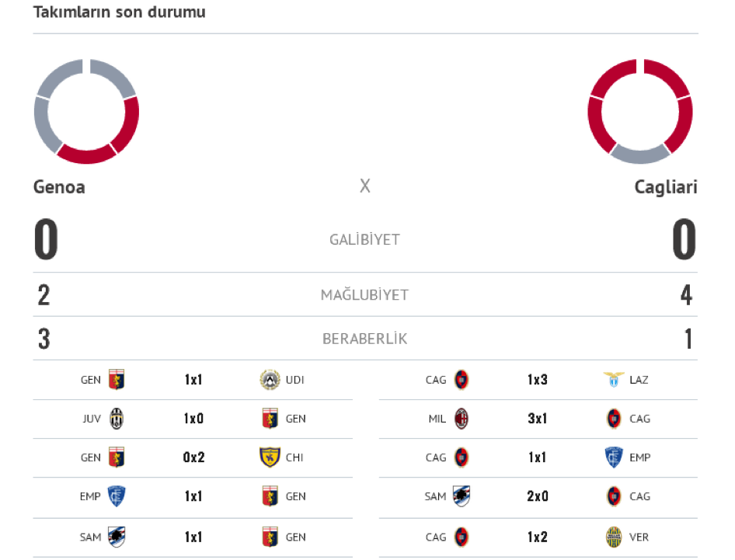Click the Empoli crest next to CAG 1x1
The height and width of the screenshot is (560, 735).
614,457
